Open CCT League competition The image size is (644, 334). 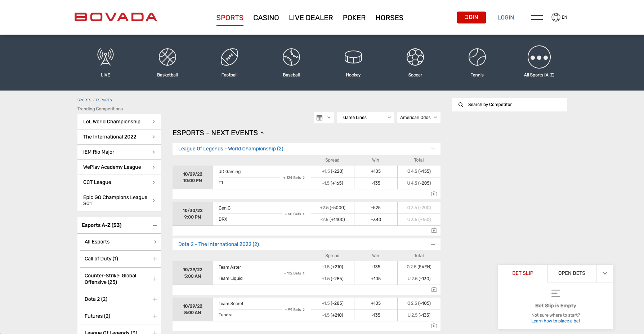(119, 183)
